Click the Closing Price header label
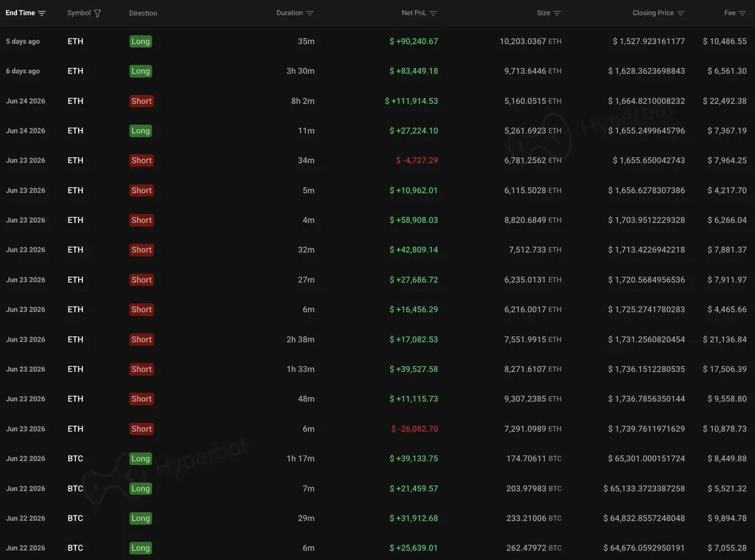 tap(653, 13)
